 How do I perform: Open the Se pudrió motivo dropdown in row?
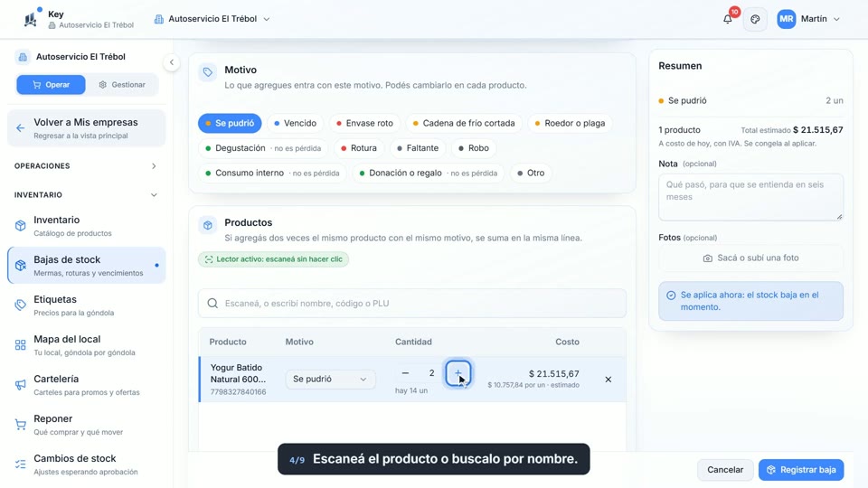tap(330, 379)
